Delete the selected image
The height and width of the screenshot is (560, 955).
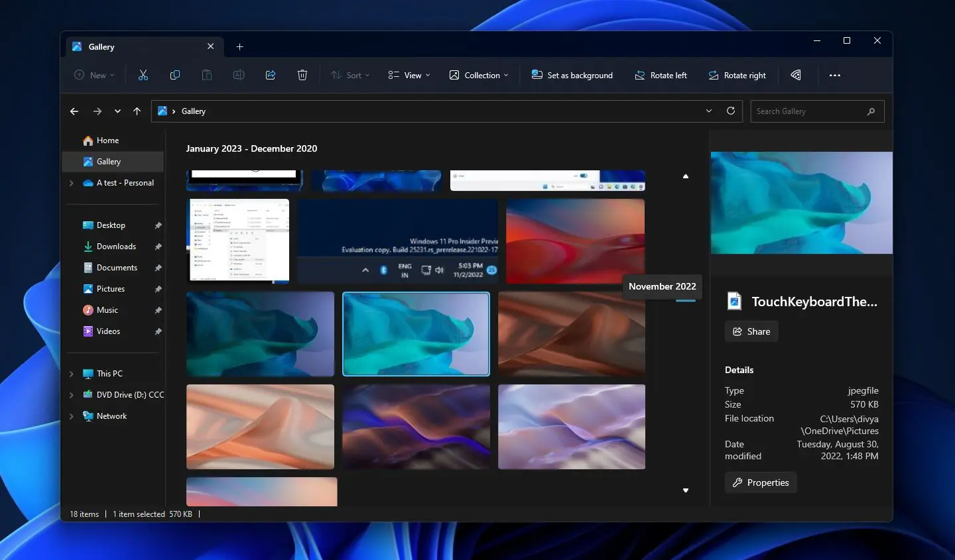click(x=302, y=75)
